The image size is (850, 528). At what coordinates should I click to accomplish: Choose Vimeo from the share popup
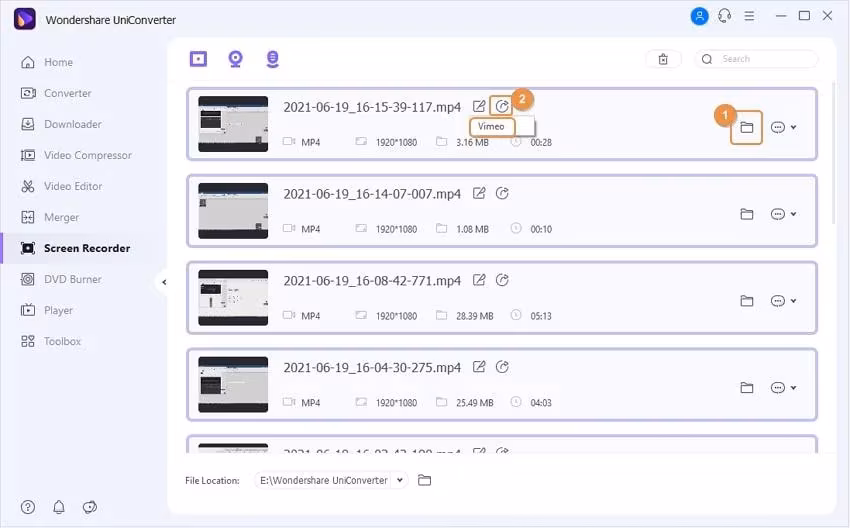click(491, 126)
